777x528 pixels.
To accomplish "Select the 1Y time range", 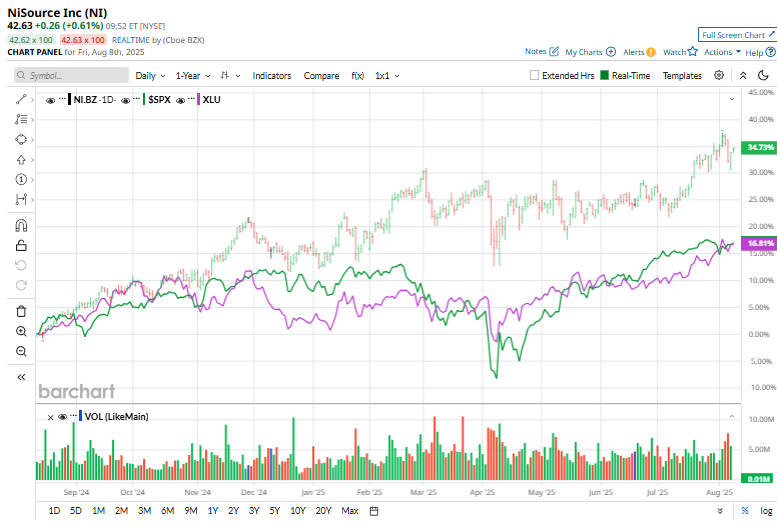I will click(x=213, y=511).
